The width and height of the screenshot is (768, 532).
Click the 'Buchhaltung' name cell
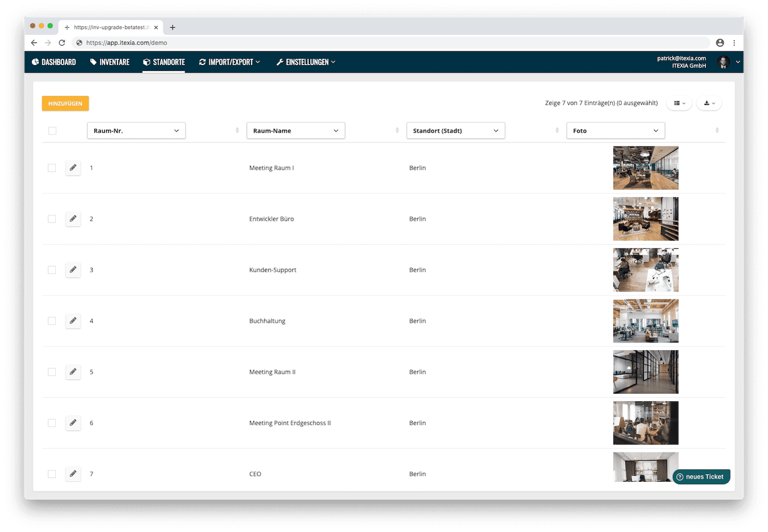click(267, 321)
